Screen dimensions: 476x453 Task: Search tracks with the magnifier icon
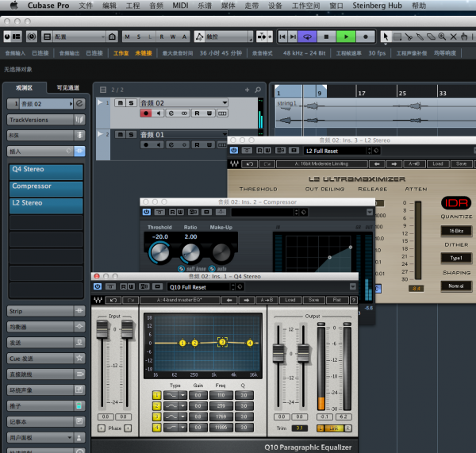tap(258, 90)
